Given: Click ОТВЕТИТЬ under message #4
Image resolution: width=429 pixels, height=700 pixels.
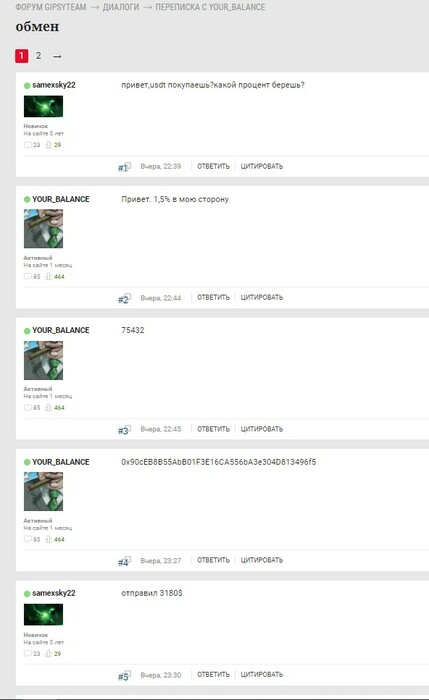Looking at the screenshot, I should click(213, 560).
